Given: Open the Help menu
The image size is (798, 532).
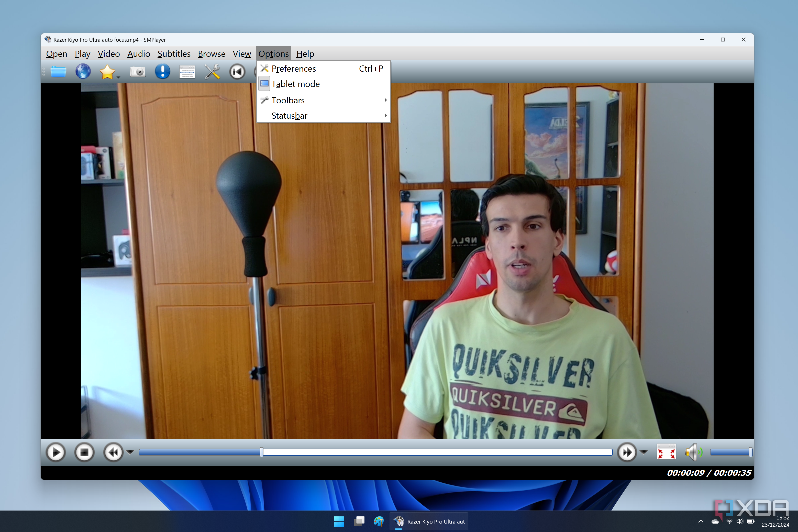Looking at the screenshot, I should pos(305,54).
